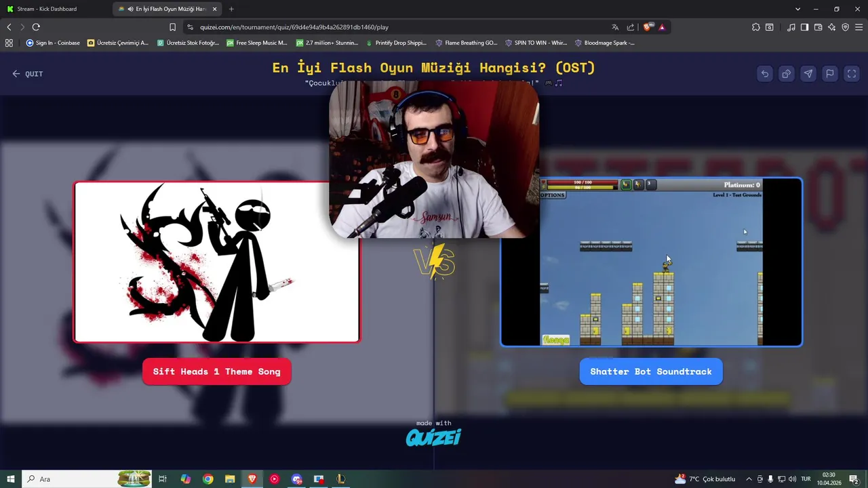Open Brave VPN shield icon
The image size is (868, 488).
(x=845, y=27)
